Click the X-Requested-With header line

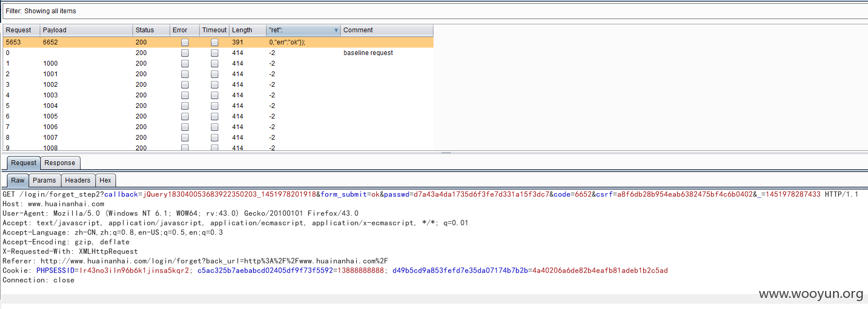70,251
